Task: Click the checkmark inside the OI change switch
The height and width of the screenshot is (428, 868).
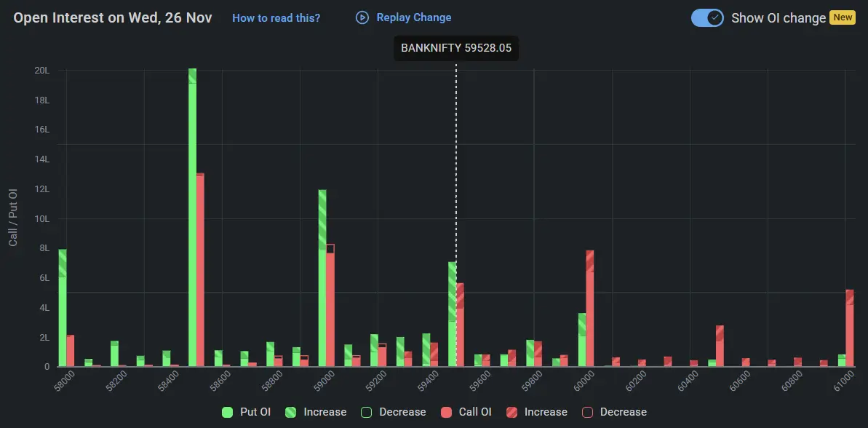Action: pyautogui.click(x=714, y=17)
